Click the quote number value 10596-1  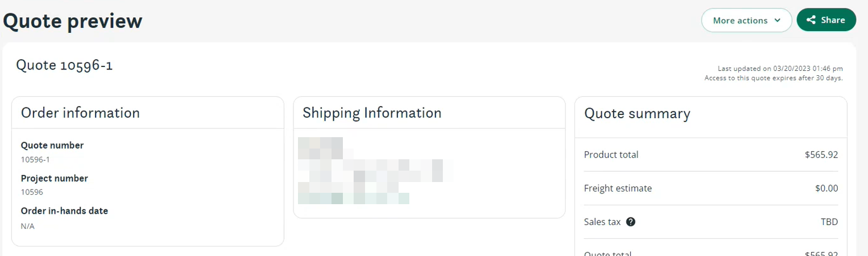point(35,159)
